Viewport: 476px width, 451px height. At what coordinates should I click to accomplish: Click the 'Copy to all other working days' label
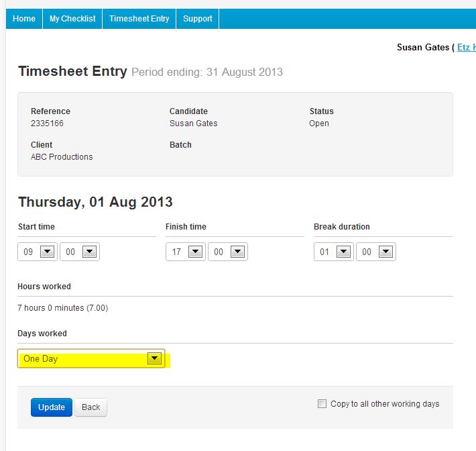pos(385,404)
